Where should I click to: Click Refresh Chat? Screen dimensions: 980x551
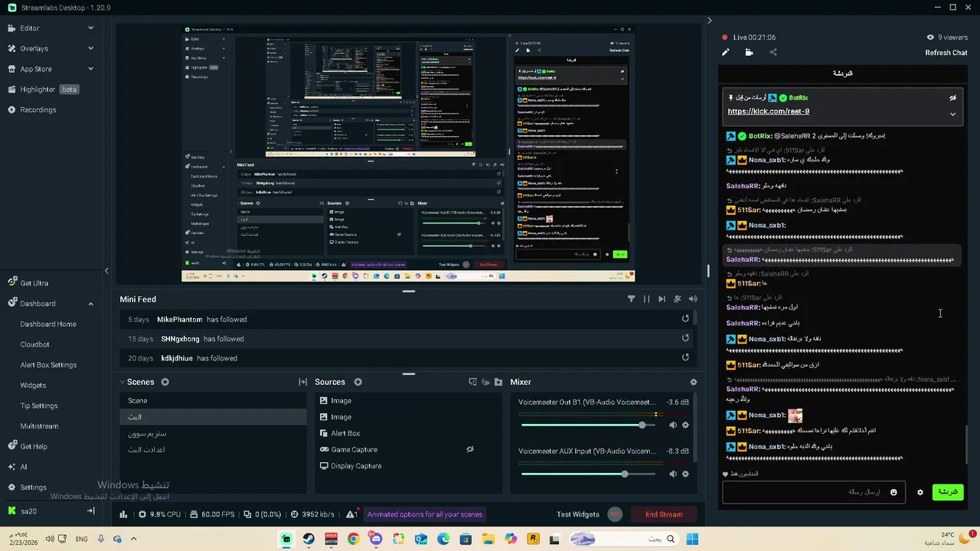coord(946,53)
